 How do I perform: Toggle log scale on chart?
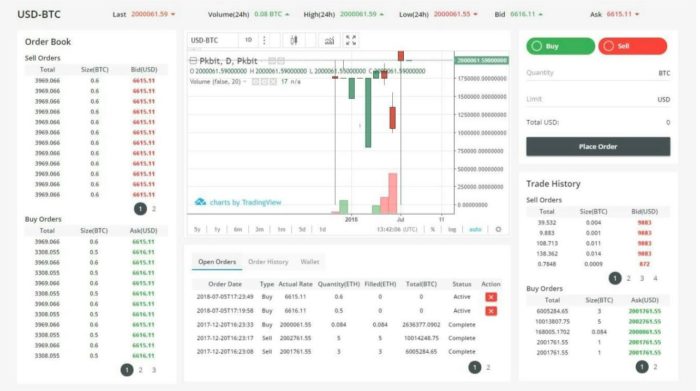[x=452, y=229]
